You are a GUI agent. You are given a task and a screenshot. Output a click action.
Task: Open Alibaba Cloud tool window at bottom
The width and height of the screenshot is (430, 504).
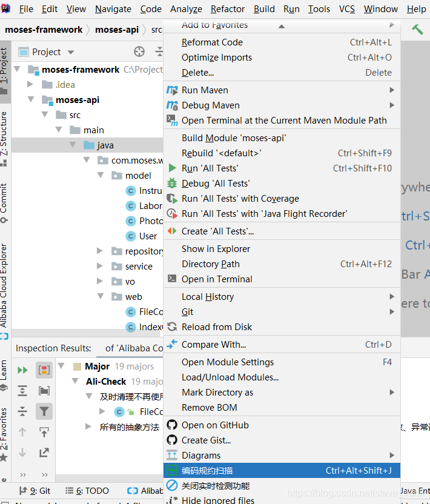pyautogui.click(x=145, y=491)
